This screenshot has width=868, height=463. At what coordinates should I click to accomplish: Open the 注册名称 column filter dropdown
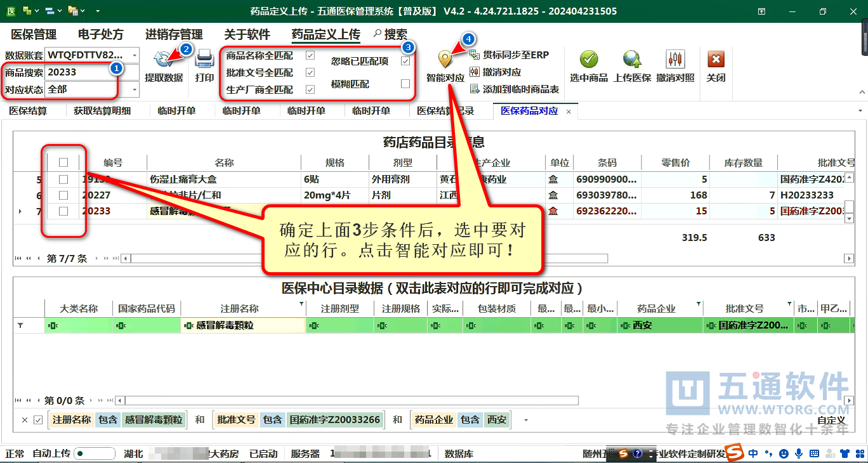pyautogui.click(x=301, y=304)
